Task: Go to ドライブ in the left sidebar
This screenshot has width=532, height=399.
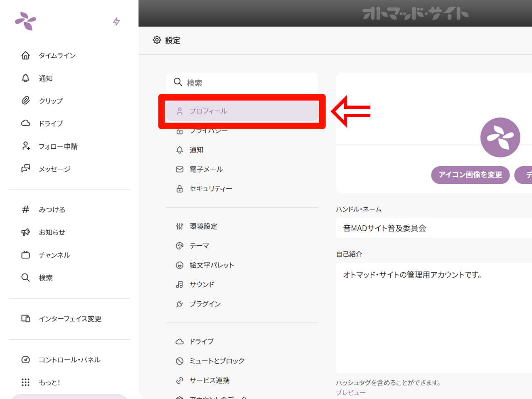Action: point(50,123)
